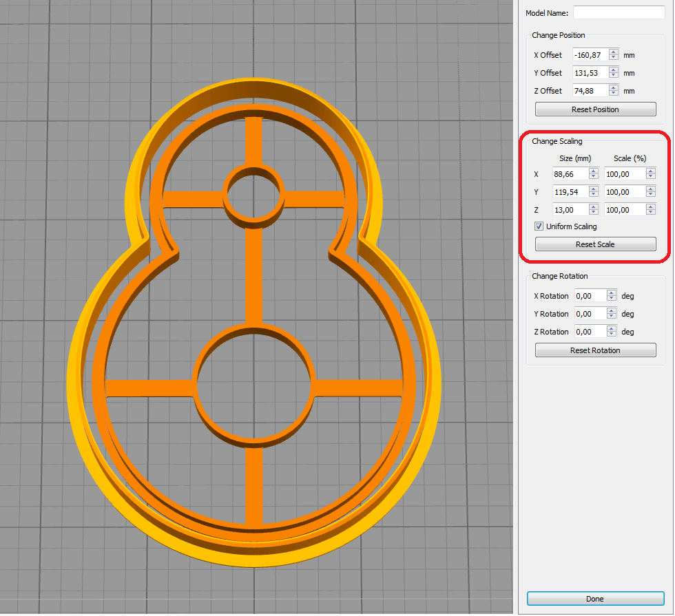
Task: Click the Y Scale (%) field
Action: [x=625, y=192]
